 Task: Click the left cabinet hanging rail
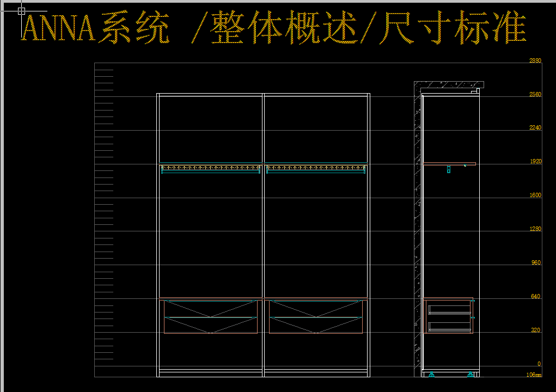pos(210,168)
